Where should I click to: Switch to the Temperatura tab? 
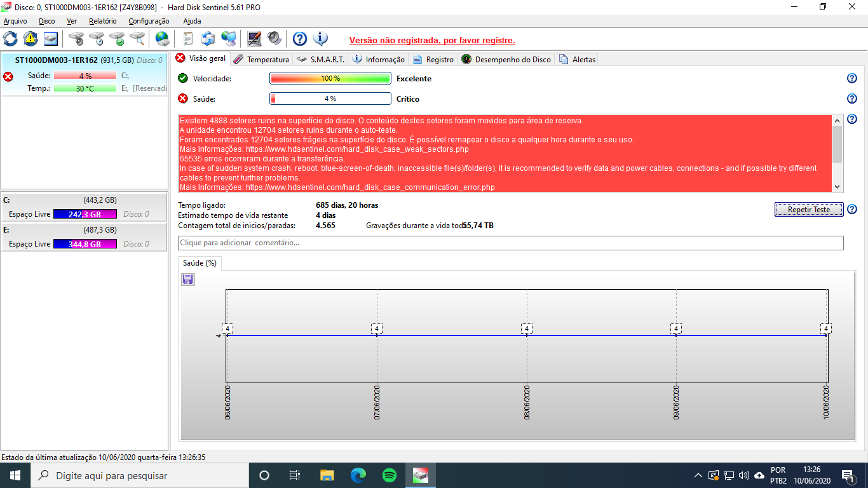click(261, 59)
